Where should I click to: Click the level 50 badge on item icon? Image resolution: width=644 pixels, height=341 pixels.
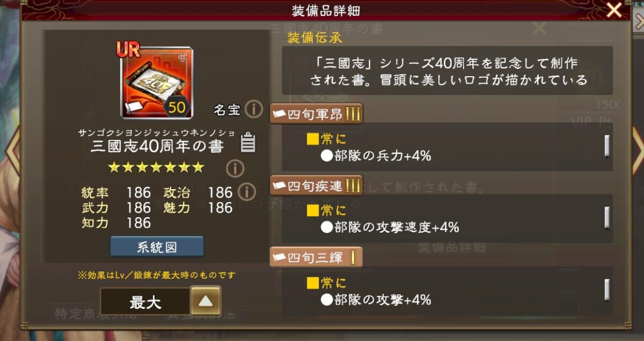(x=177, y=107)
